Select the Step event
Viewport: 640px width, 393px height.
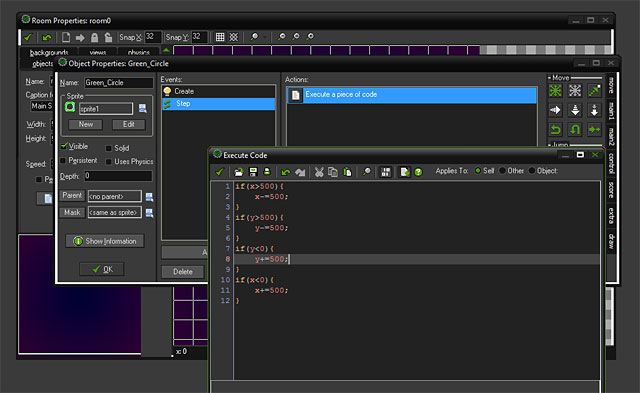point(218,104)
